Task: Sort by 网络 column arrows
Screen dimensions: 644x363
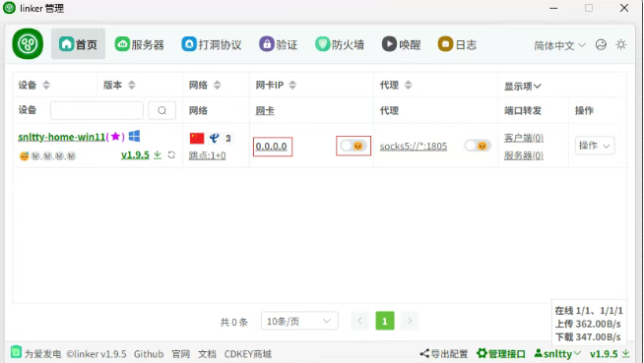Action: 218,85
